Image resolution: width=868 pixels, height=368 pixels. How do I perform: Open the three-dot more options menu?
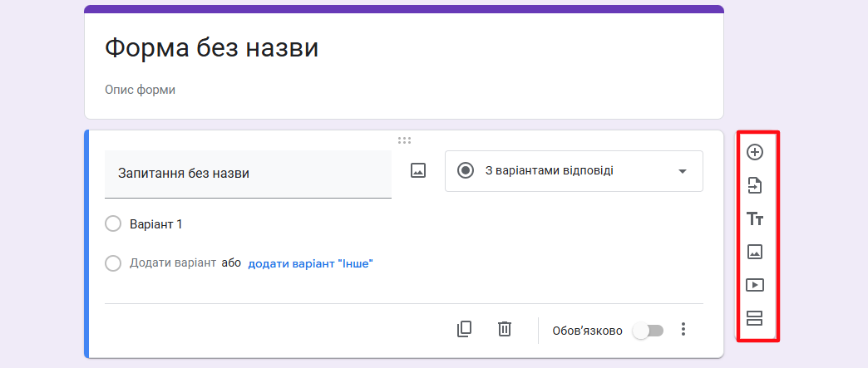click(683, 330)
